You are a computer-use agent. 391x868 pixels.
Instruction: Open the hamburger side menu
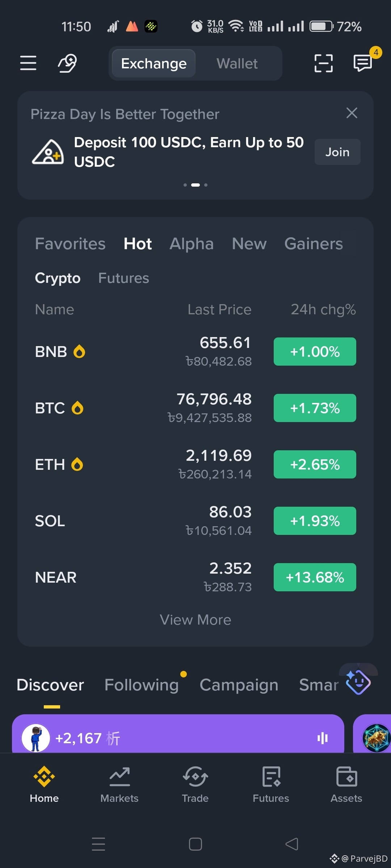28,63
